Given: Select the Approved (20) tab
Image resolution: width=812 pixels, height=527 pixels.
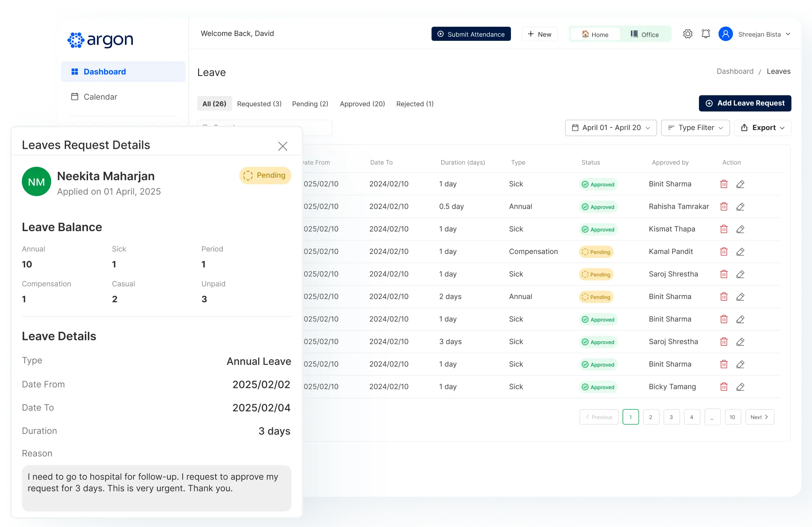Looking at the screenshot, I should (362, 104).
